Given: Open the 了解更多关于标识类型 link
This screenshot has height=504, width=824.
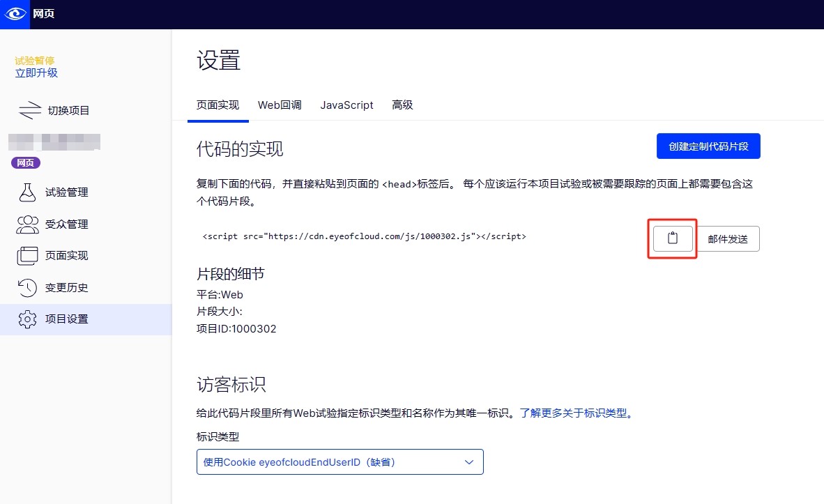Looking at the screenshot, I should click(x=578, y=413).
